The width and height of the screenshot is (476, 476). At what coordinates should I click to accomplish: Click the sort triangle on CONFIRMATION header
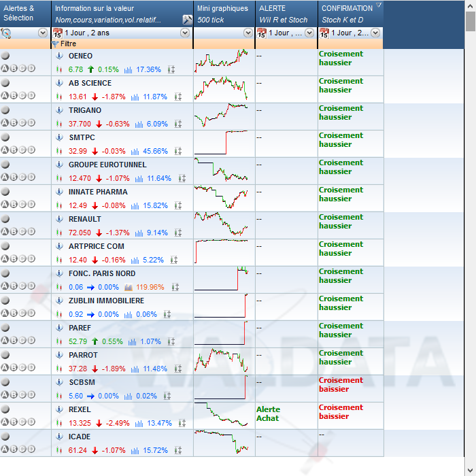tap(379, 5)
